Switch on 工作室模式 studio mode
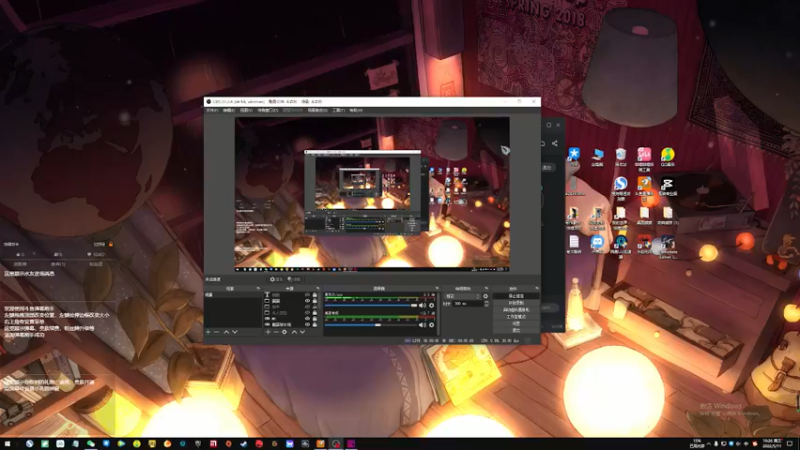The width and height of the screenshot is (800, 450). pyautogui.click(x=516, y=317)
